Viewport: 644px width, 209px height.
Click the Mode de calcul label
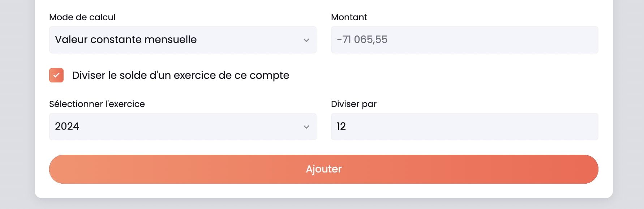[82, 17]
